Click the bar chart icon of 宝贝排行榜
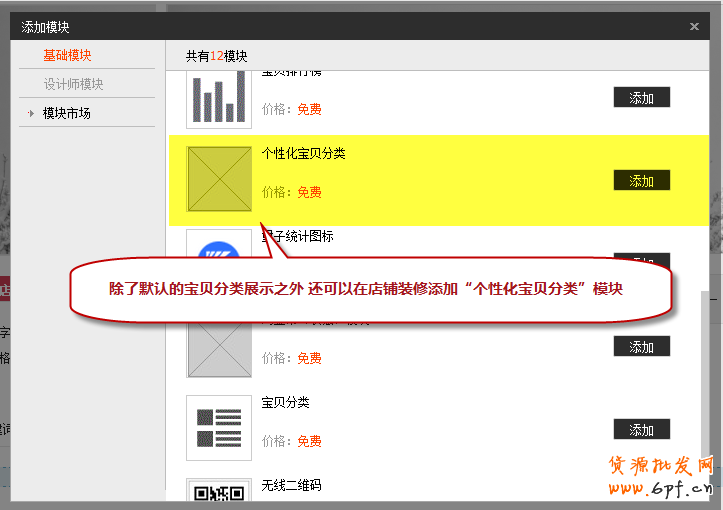723x510 pixels. 218,98
